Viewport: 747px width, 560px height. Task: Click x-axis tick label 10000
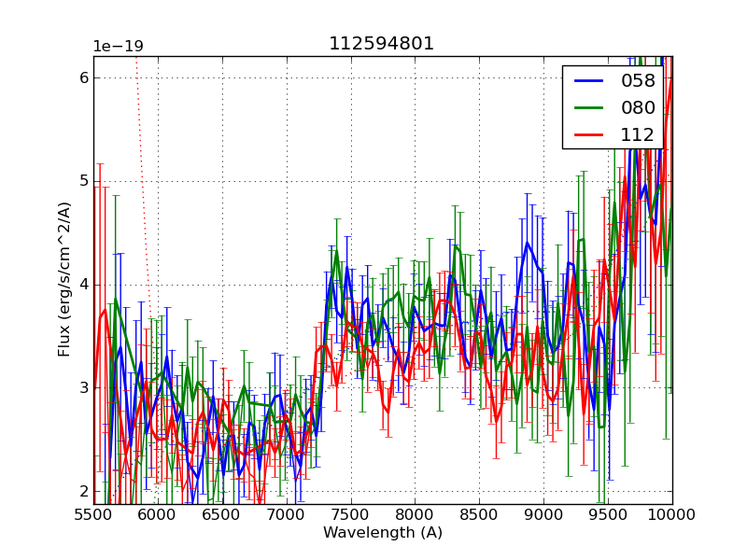click(x=672, y=514)
